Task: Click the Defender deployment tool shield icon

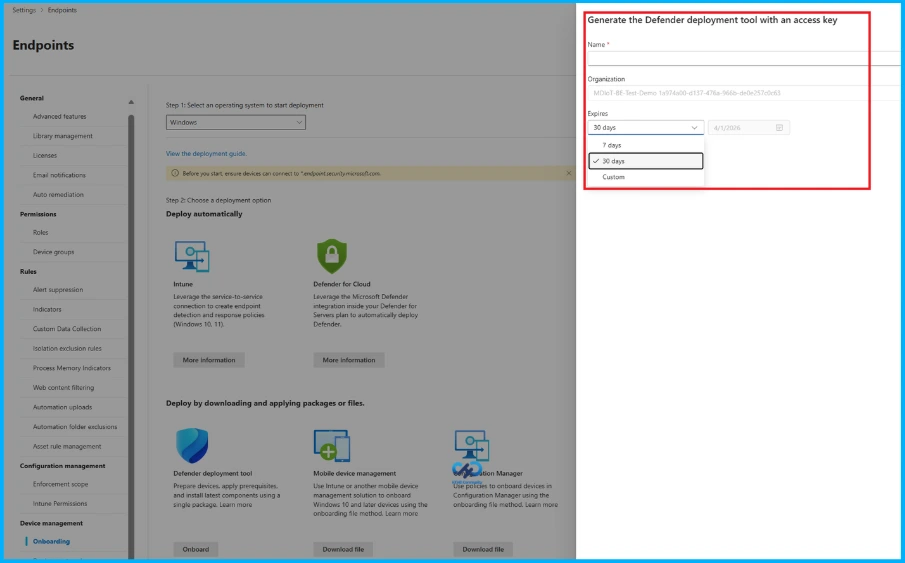Action: 192,445
